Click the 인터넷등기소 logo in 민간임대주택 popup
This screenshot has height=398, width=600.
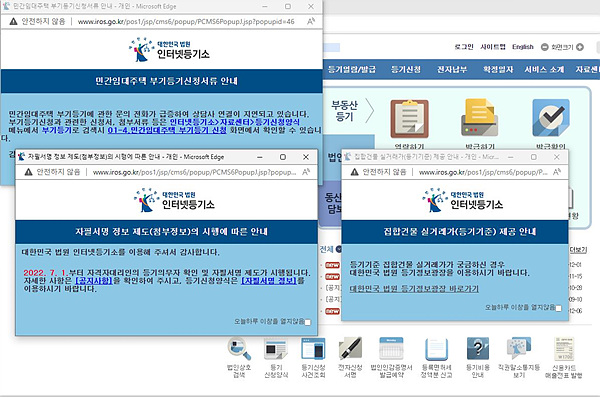(x=169, y=49)
